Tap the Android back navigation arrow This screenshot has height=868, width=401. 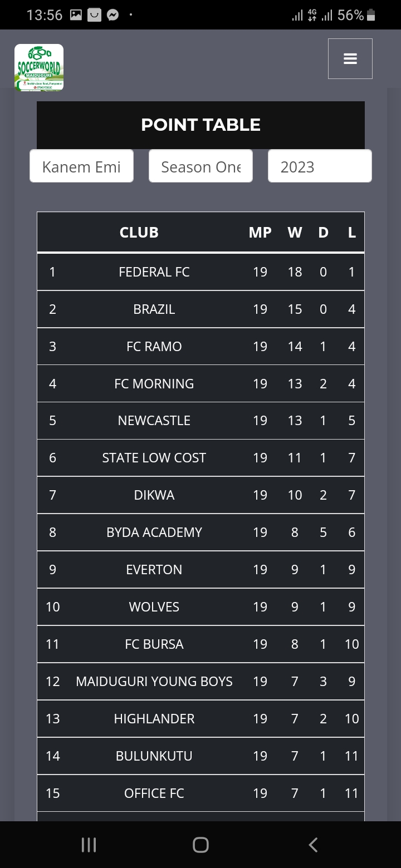click(x=313, y=845)
